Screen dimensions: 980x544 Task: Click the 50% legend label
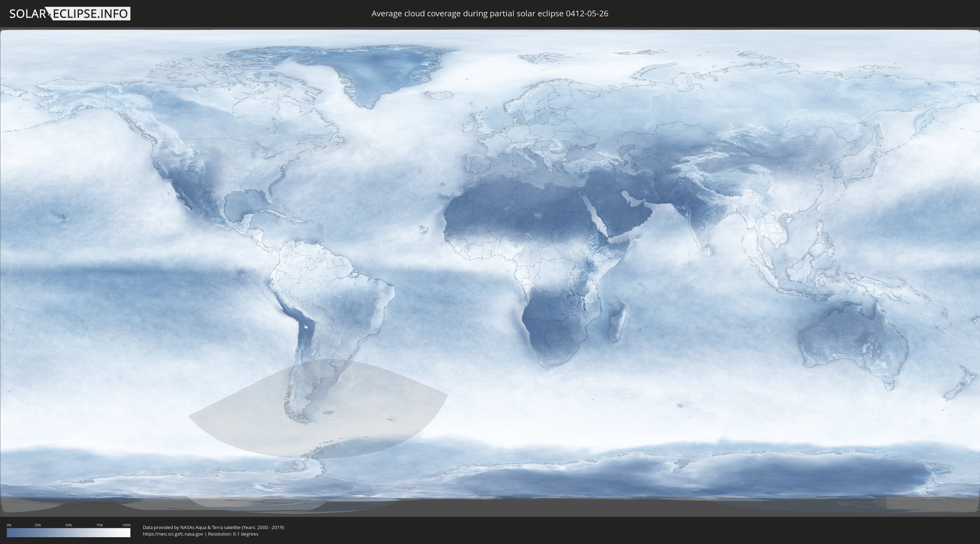[69, 525]
